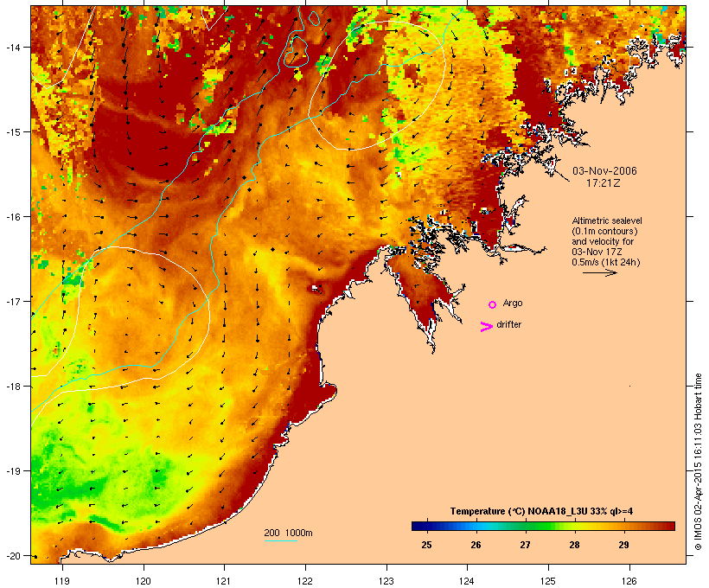Click the 25 tick label on color bar

point(426,545)
